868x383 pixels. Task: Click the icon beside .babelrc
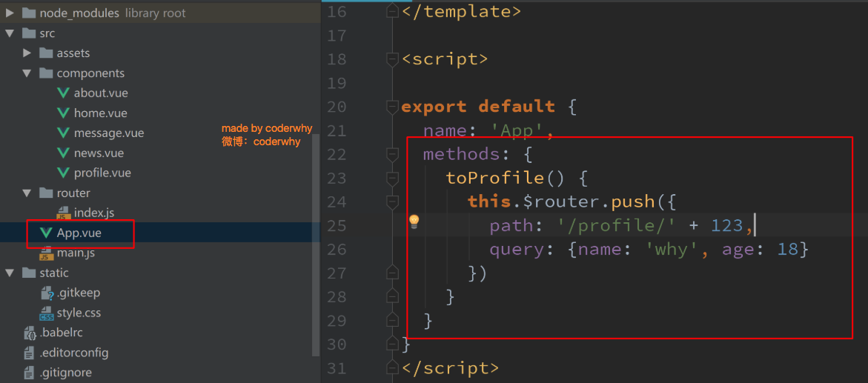(x=30, y=333)
